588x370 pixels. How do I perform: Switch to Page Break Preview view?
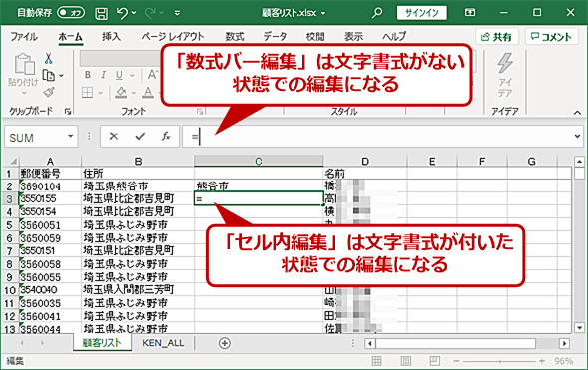click(x=434, y=361)
